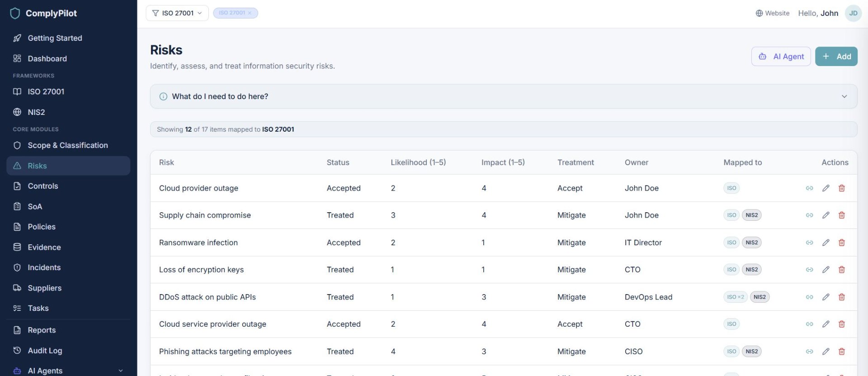This screenshot has height=376, width=868.
Task: Go to Scope & Classification
Action: (68, 145)
